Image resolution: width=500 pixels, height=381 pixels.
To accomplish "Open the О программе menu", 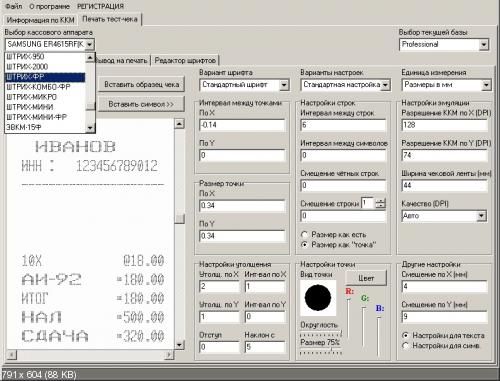I will pos(49,6).
